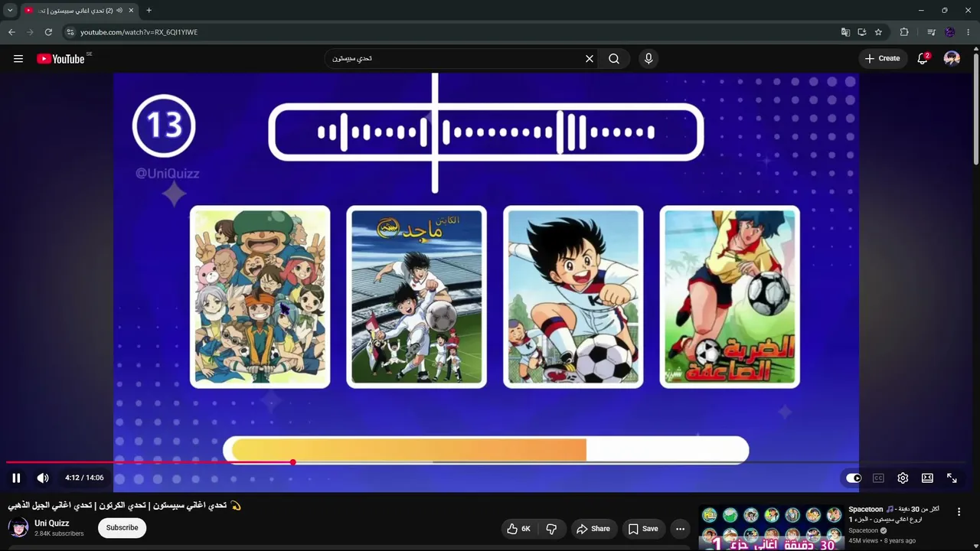980x551 pixels.
Task: Open the tab search dropdown
Action: (10, 11)
